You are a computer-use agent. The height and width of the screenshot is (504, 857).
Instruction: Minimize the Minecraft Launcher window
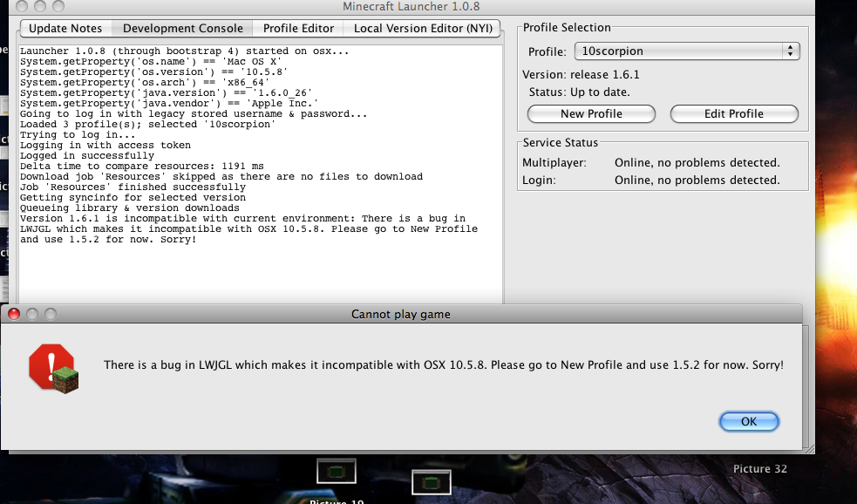click(40, 6)
